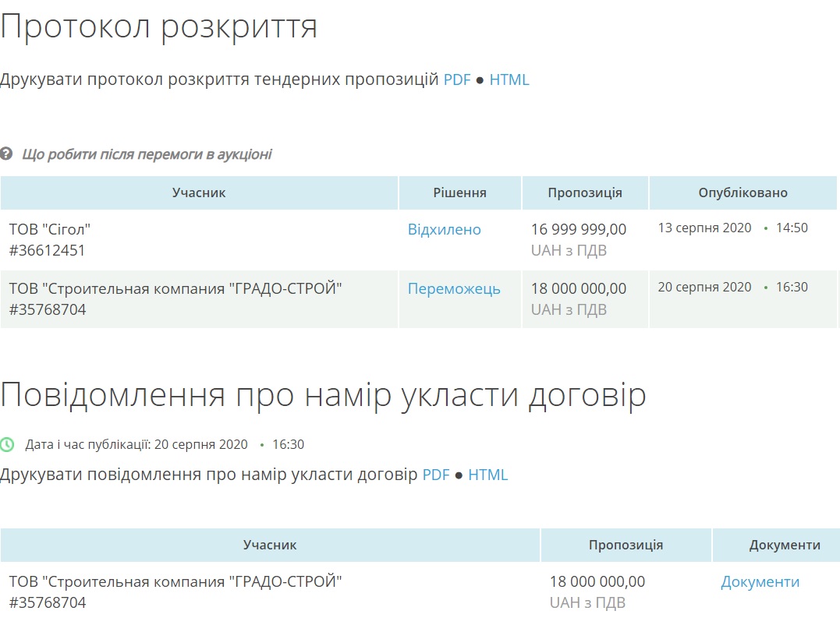Select participant ТОВ "Сігол" name
This screenshot has height=618, width=840.
[50, 230]
